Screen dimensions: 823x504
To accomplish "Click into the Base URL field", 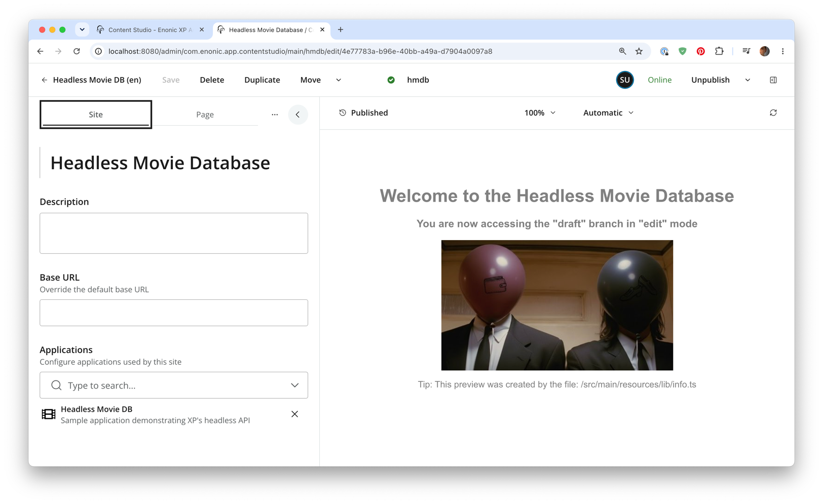I will (x=174, y=313).
